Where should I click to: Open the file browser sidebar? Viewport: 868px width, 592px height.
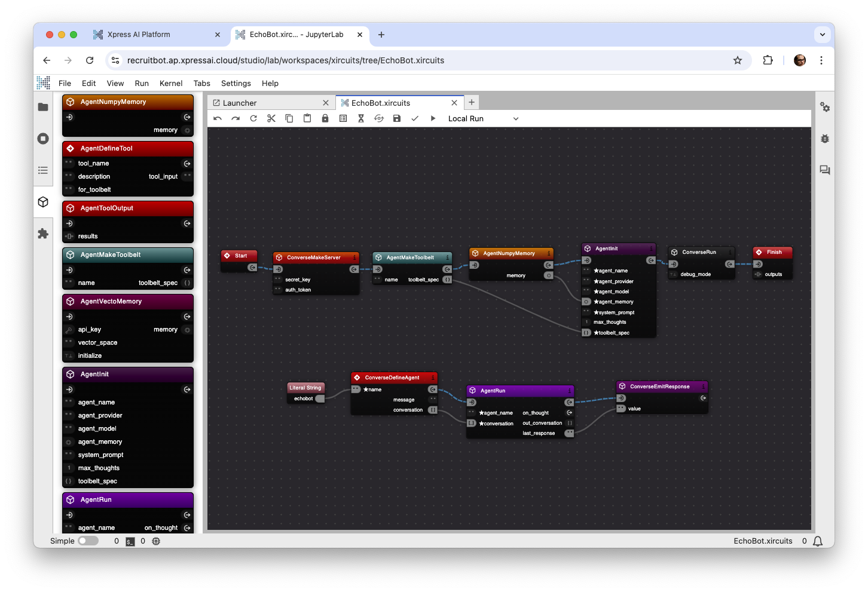coord(43,107)
